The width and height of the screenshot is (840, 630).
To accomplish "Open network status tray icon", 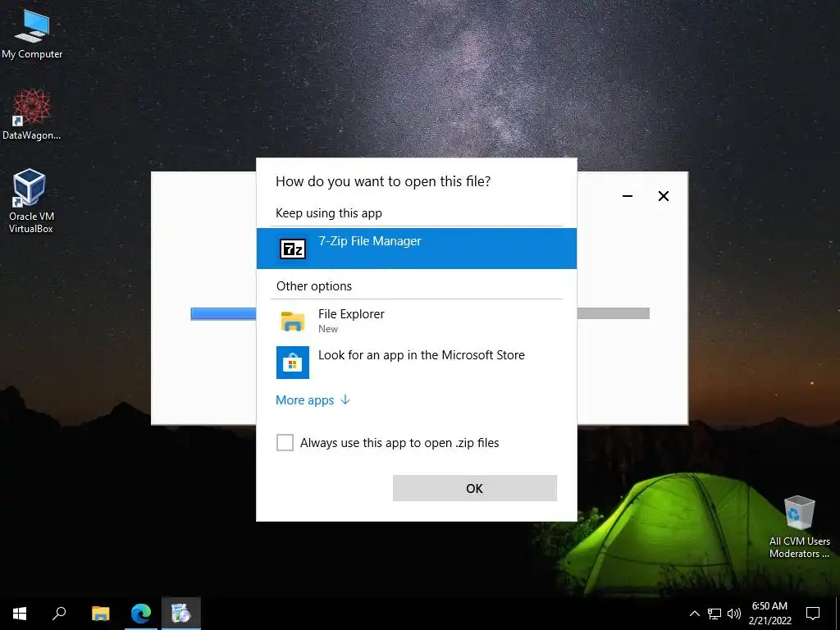I will [714, 614].
